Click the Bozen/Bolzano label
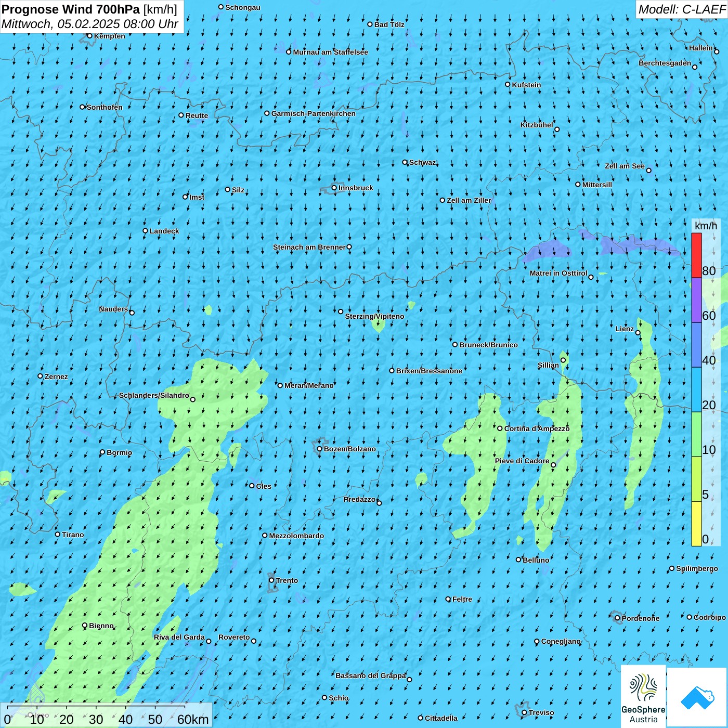The image size is (728, 728). pyautogui.click(x=350, y=449)
